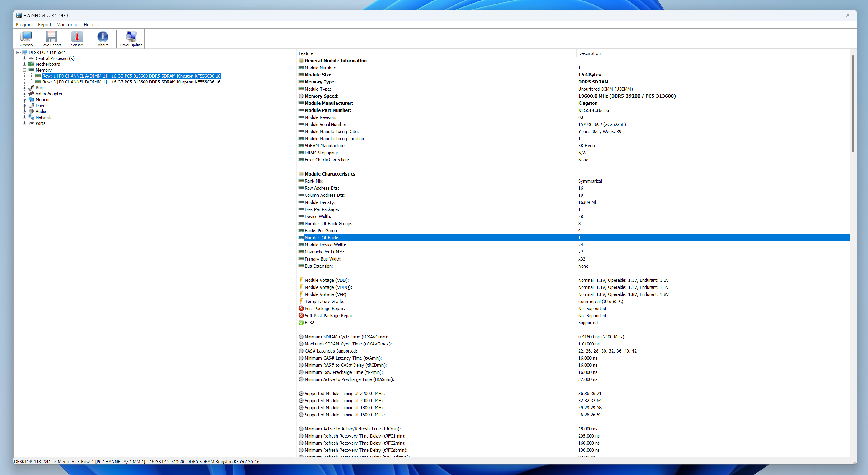Expand the Central Processor(s) node
868x475 pixels.
[24, 58]
